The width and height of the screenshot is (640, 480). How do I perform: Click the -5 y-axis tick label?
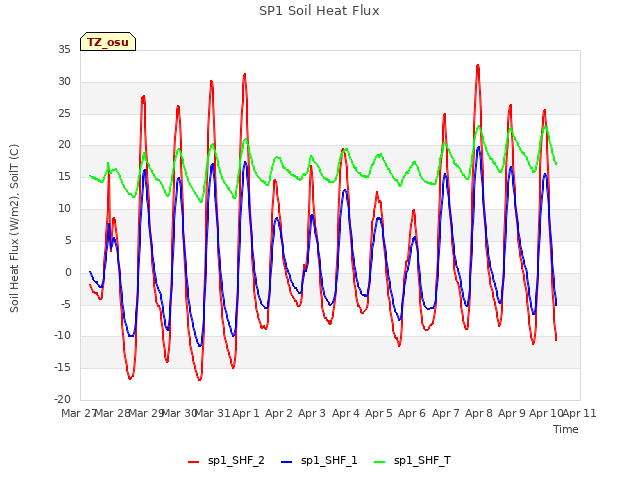click(66, 304)
